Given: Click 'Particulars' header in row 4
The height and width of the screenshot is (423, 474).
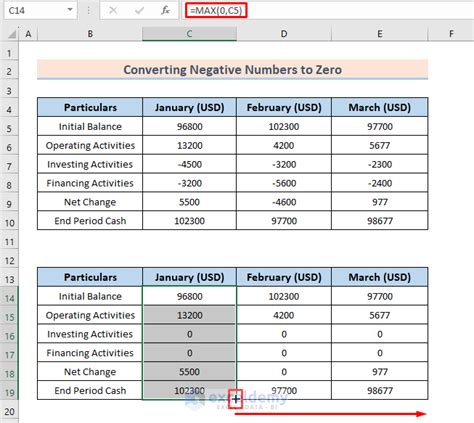Looking at the screenshot, I should click(90, 107).
